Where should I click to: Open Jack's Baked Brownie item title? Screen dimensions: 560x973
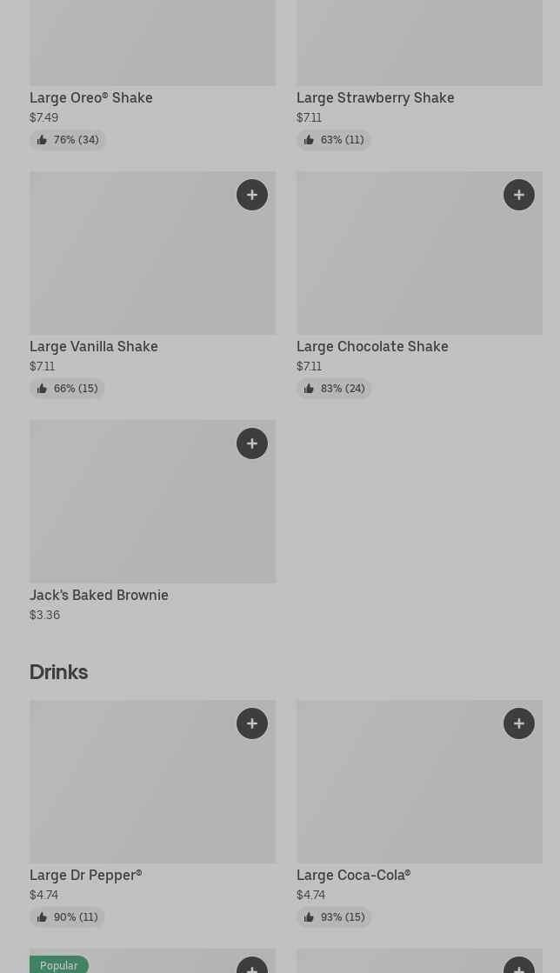[x=99, y=596]
